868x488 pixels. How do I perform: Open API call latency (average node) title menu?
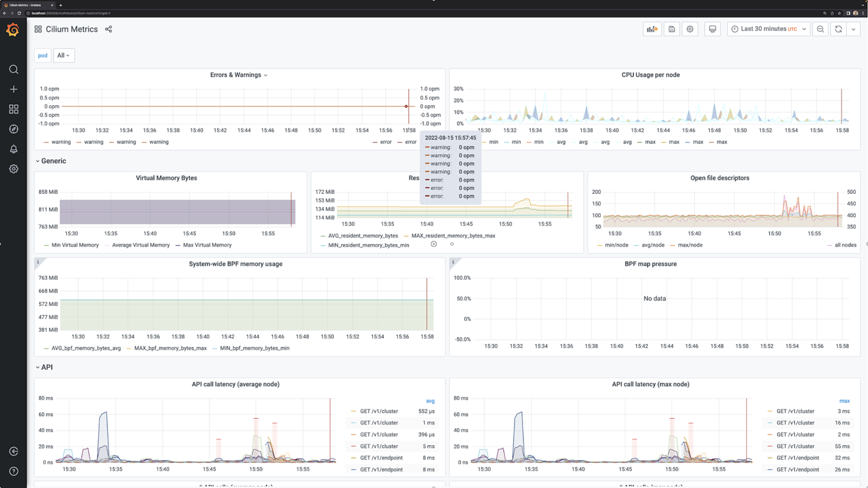[x=235, y=384]
